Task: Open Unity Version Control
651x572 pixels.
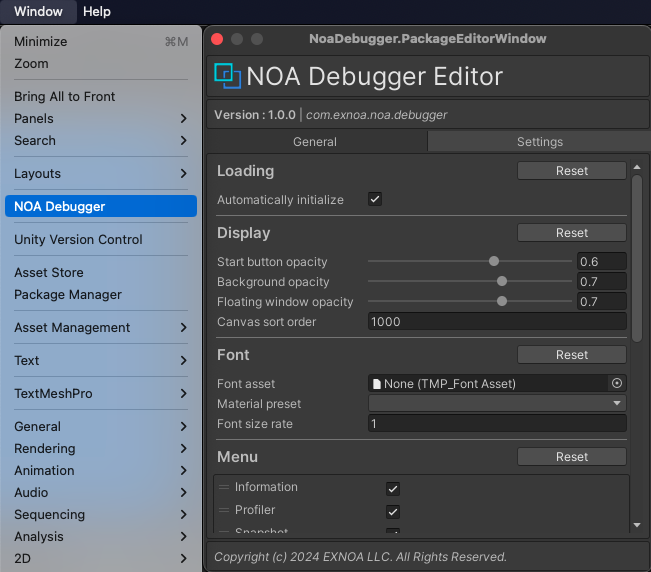Action: (101, 240)
